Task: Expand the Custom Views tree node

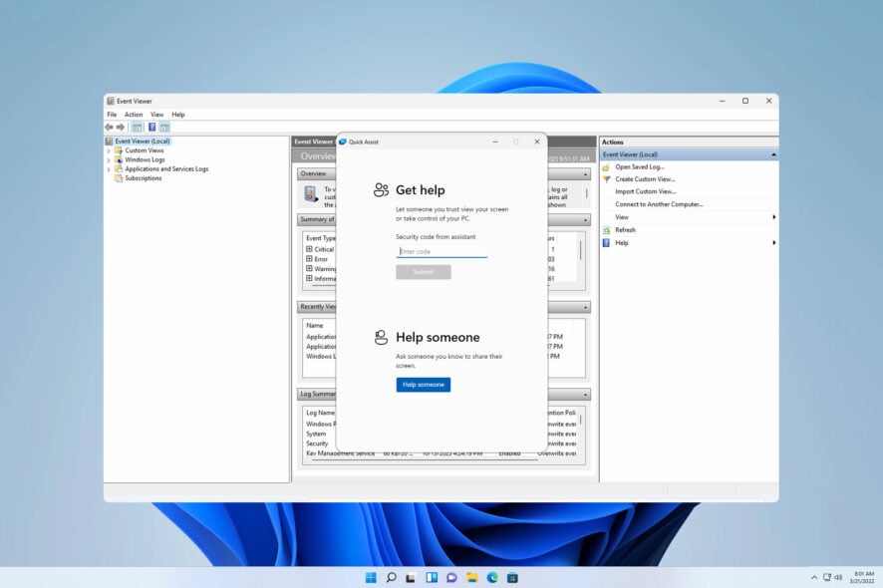Action: (108, 150)
